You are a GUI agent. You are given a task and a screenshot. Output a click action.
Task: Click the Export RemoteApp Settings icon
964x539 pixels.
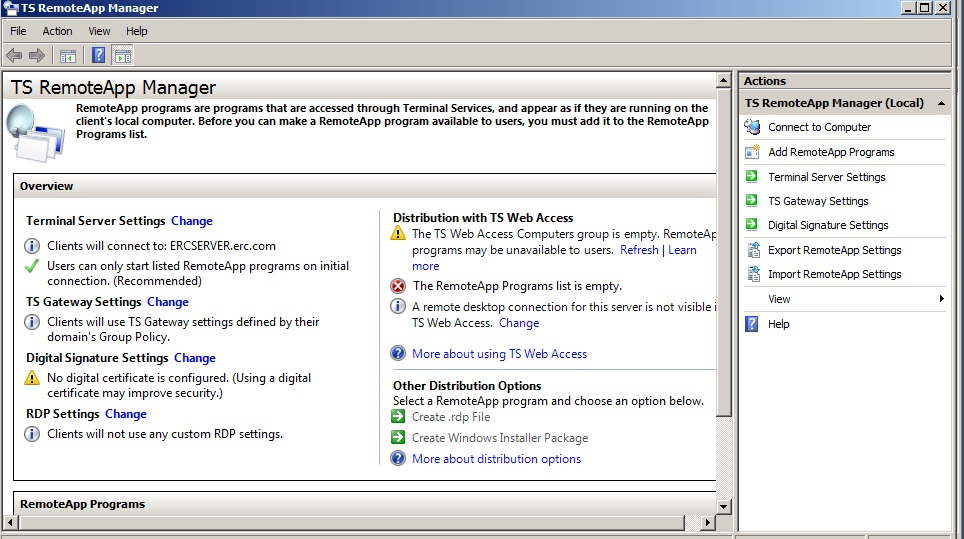(x=753, y=250)
